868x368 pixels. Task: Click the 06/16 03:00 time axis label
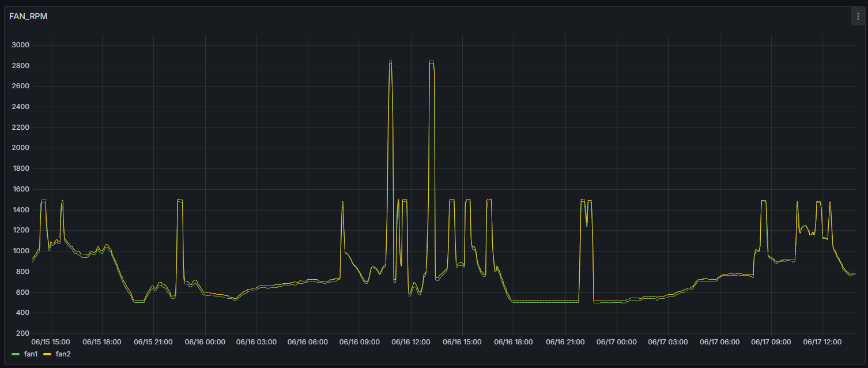[x=256, y=342]
